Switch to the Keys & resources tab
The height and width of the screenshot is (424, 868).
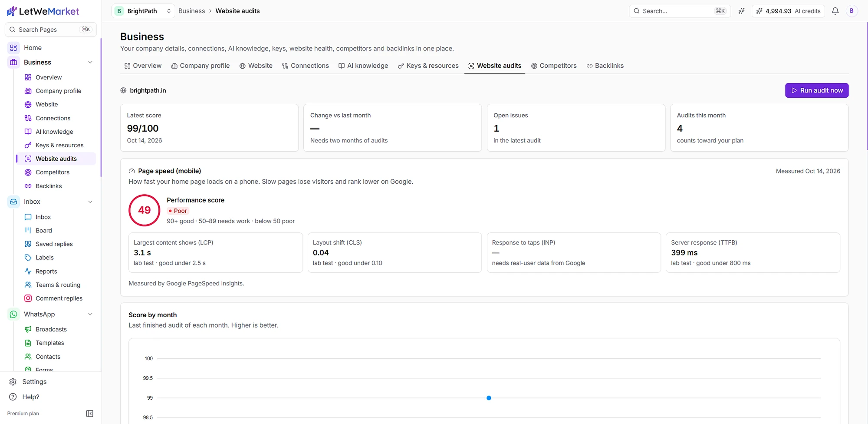(428, 66)
